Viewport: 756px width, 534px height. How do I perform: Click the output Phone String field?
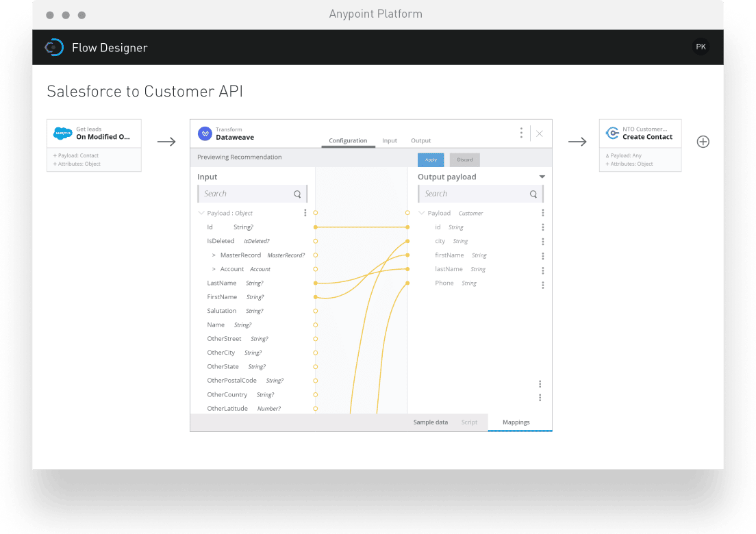coord(455,283)
